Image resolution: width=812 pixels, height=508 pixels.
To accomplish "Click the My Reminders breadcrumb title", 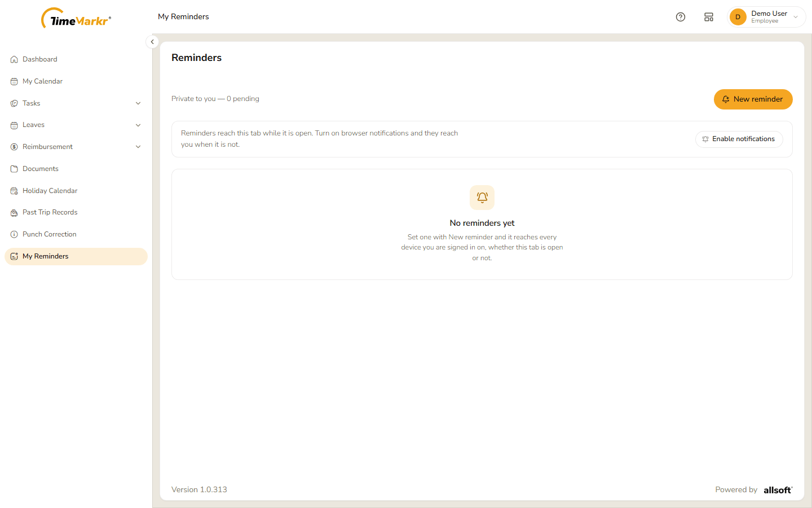I will (183, 17).
